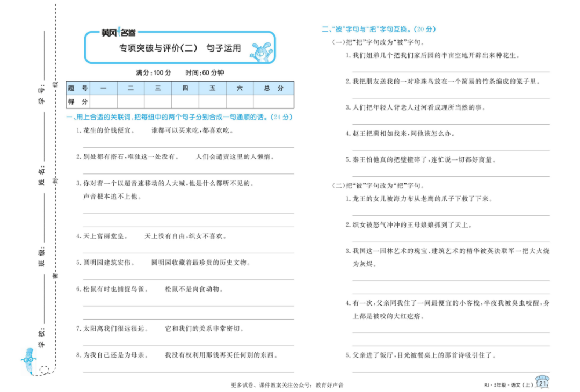
Task: Click the 总分 header cell
Action: click(x=274, y=88)
